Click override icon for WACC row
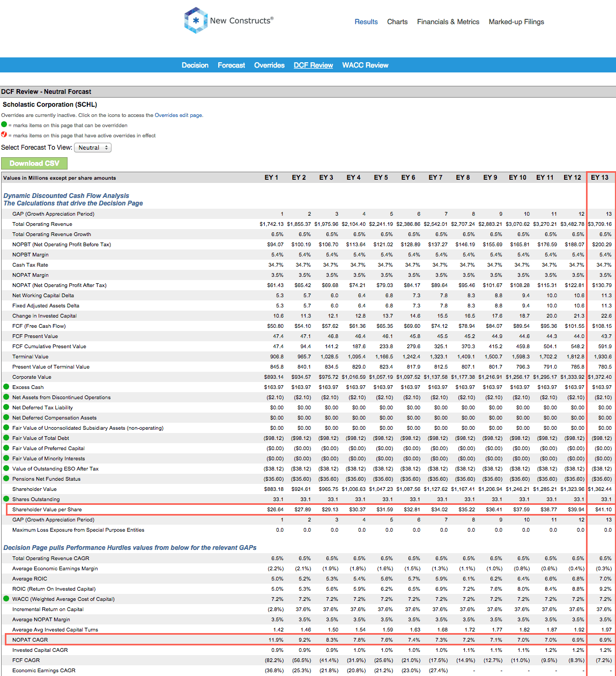The width and height of the screenshot is (616, 676). click(x=6, y=599)
